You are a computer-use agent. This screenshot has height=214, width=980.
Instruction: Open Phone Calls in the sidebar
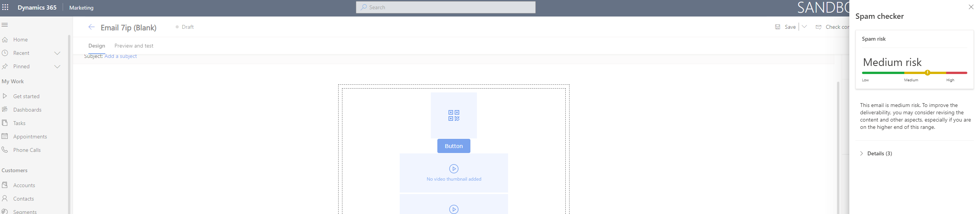(x=27, y=150)
